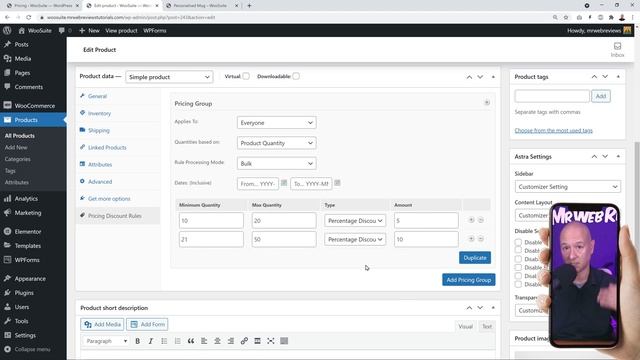Click the insert link icon
This screenshot has height=360, width=640.
[244, 341]
